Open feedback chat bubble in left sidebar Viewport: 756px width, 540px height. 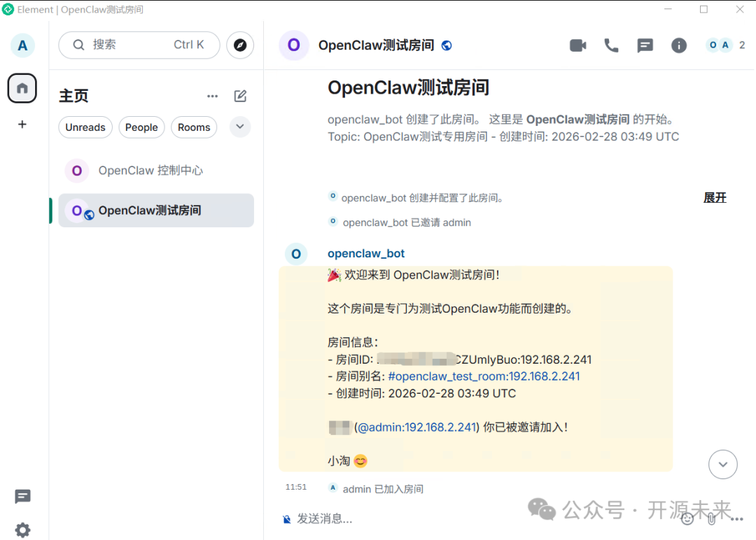coord(22,497)
